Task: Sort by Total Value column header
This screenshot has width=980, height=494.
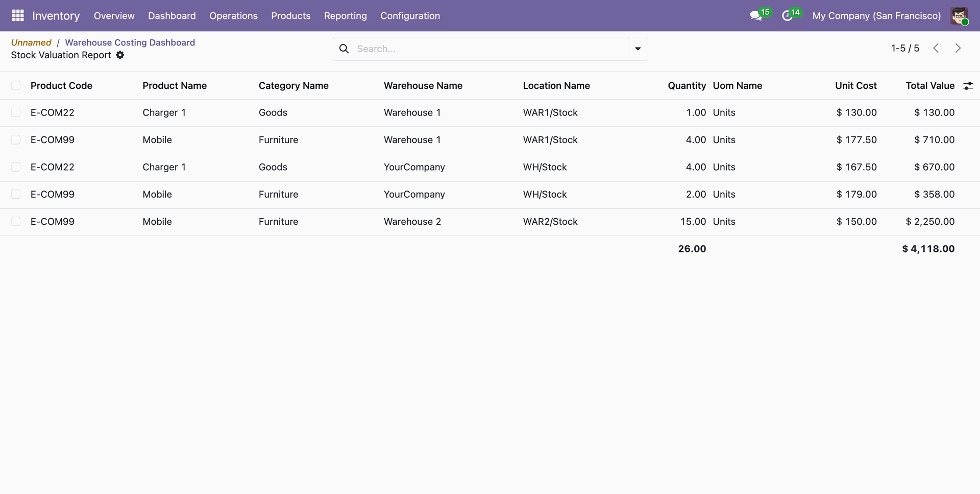Action: click(x=930, y=85)
